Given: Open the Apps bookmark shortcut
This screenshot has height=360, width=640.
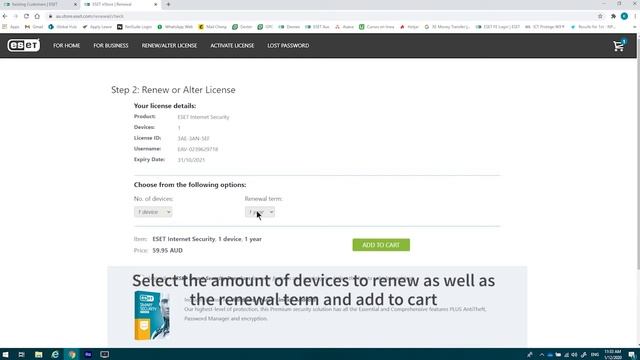Looking at the screenshot, I should [11, 27].
